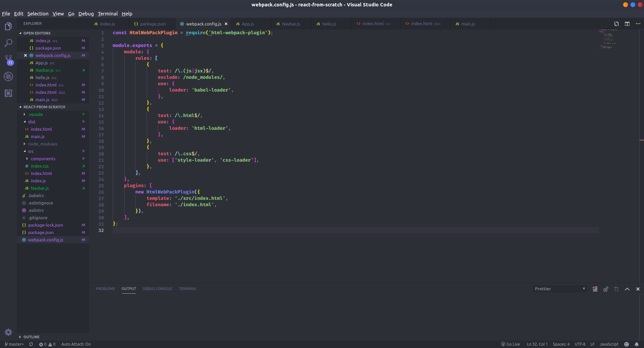Click the master+ git branch indicator
The height and width of the screenshot is (348, 644).
point(14,344)
